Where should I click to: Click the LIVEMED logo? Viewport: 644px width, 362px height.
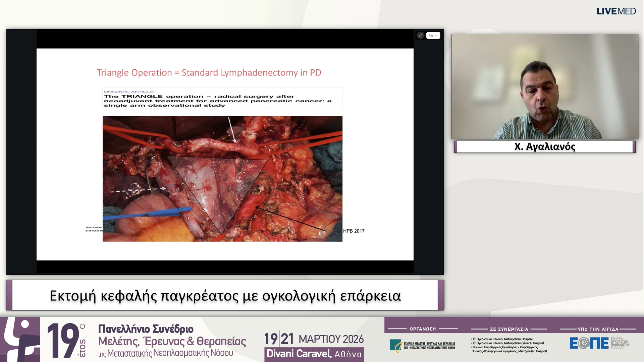(x=616, y=11)
